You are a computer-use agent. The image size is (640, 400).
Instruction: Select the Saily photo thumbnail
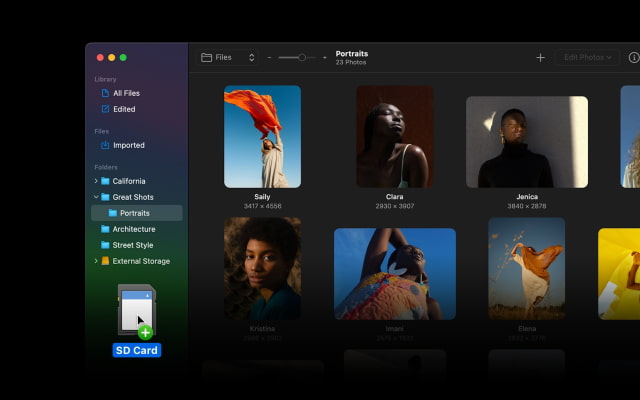pos(262,137)
